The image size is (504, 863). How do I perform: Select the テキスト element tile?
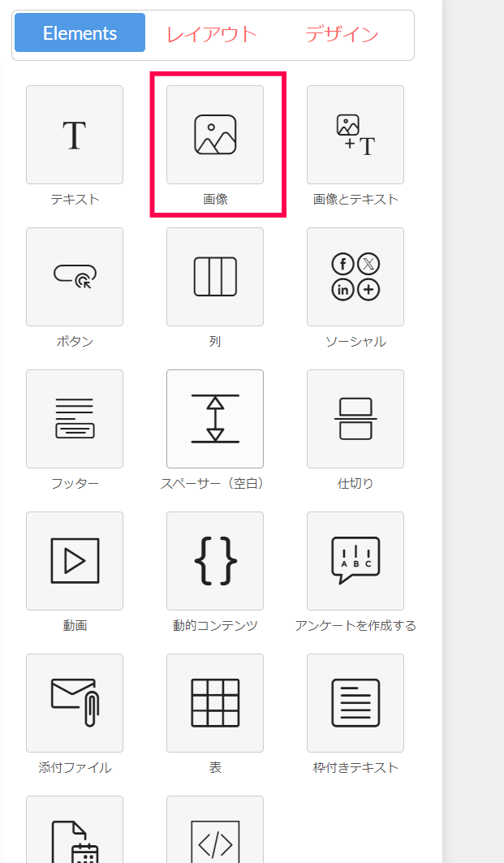pyautogui.click(x=75, y=135)
